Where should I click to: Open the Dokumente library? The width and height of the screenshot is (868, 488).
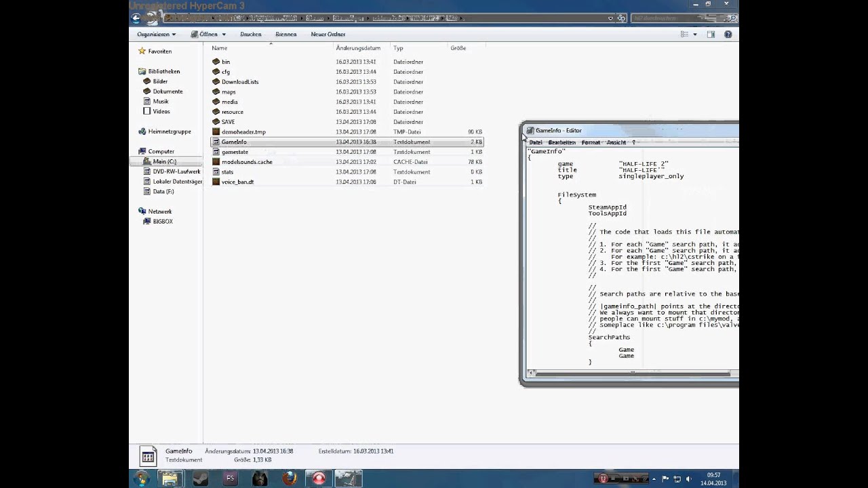coord(167,91)
